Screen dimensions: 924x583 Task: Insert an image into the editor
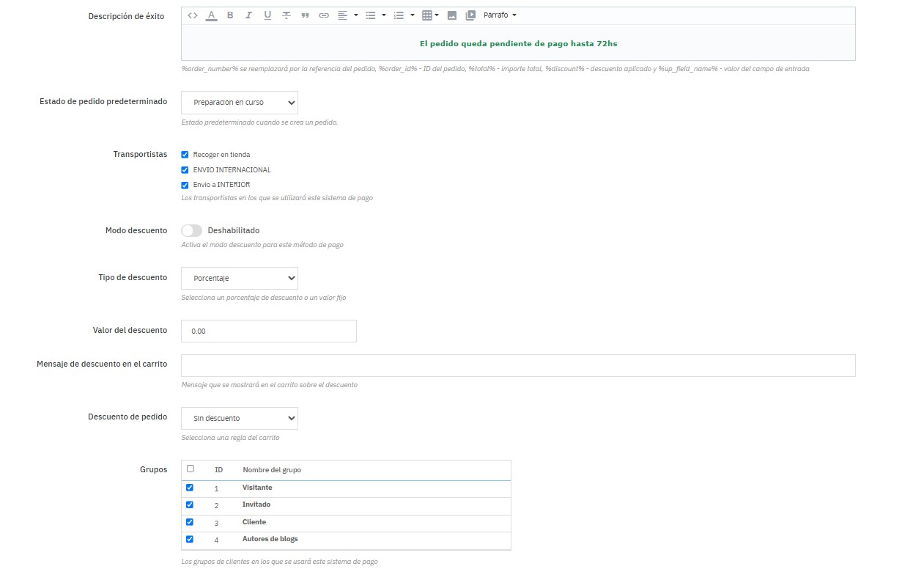452,15
